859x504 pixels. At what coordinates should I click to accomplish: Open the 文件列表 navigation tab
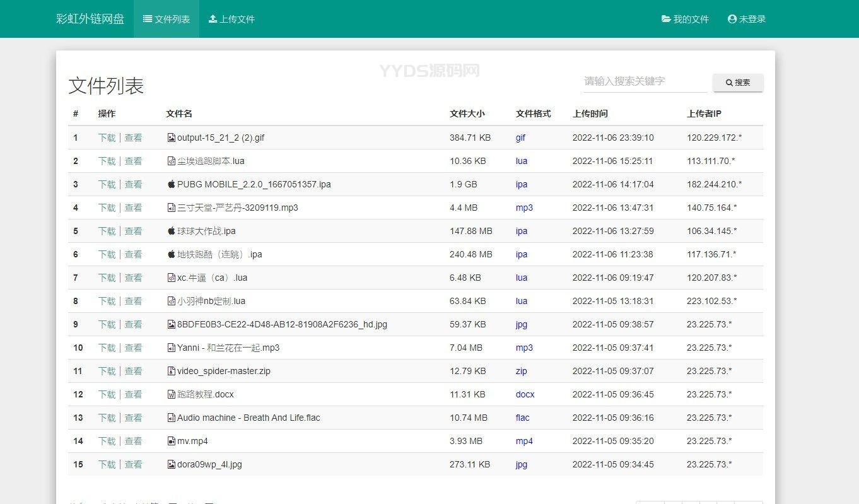click(x=167, y=19)
